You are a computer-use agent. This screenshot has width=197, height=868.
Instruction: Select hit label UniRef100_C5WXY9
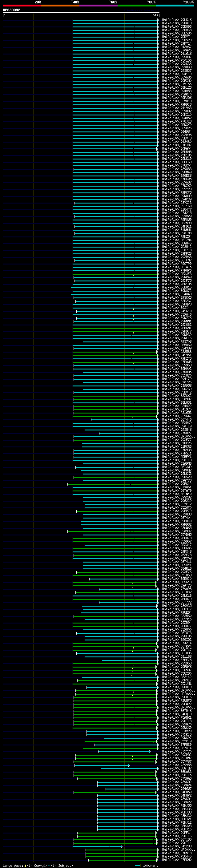pyautogui.click(x=177, y=125)
